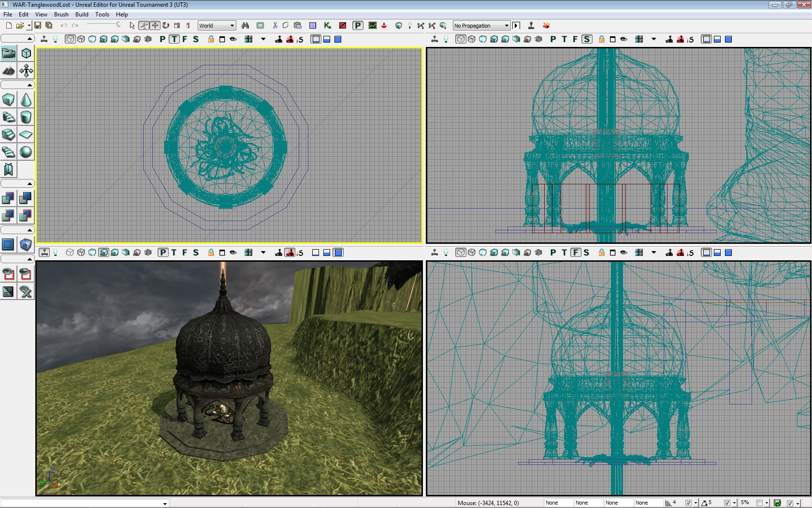This screenshot has width=812, height=508.
Task: Select the rotation widget mode icon
Action: pyautogui.click(x=166, y=26)
